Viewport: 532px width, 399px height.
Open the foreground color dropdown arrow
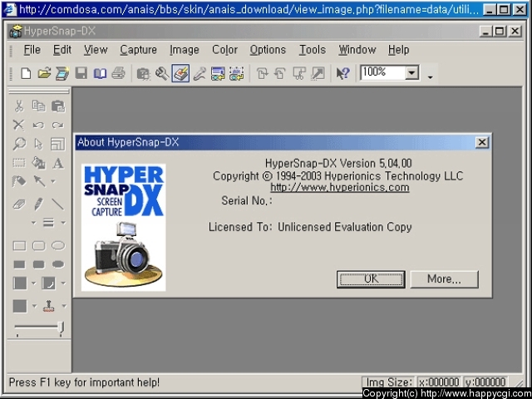(x=34, y=283)
